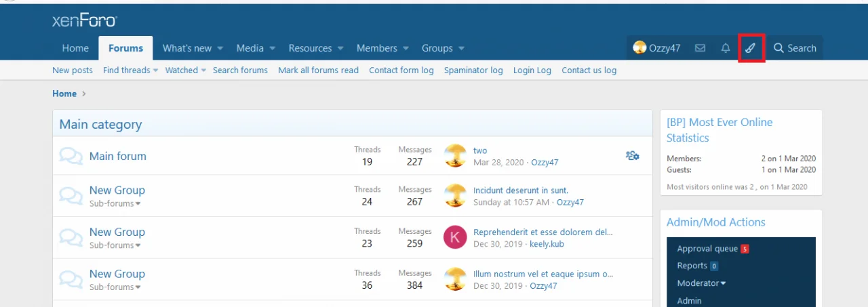Click the Main forum settings gear icon
The width and height of the screenshot is (868, 307).
(632, 156)
